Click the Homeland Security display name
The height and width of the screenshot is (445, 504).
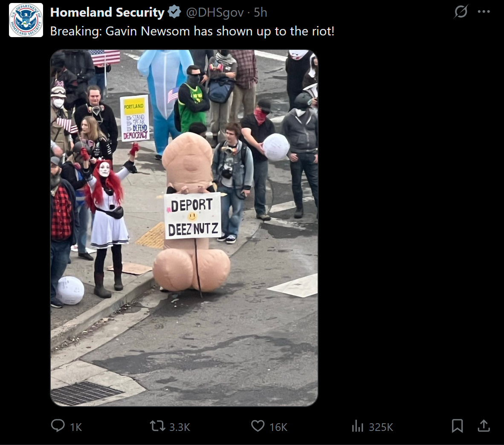107,12
